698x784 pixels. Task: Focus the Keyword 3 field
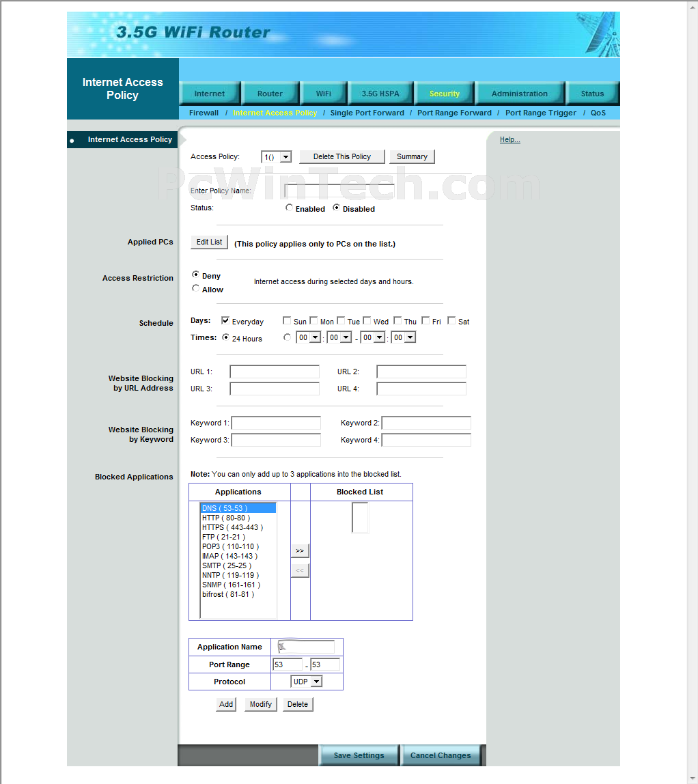pos(276,440)
